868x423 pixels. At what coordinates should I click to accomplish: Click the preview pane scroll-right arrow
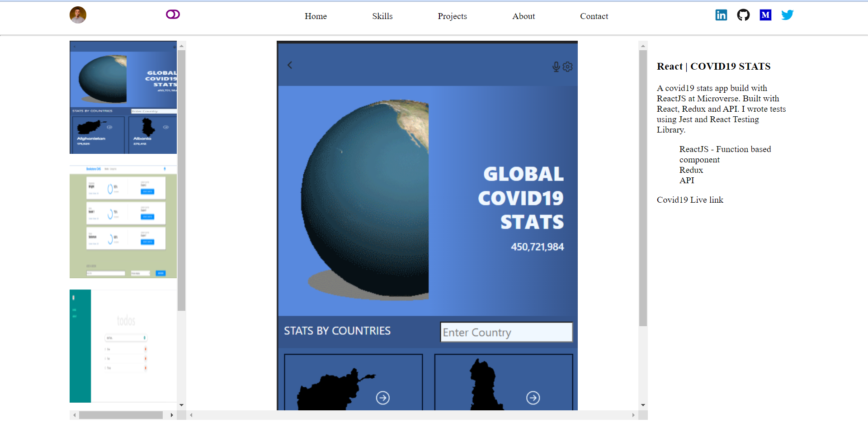[x=633, y=415]
